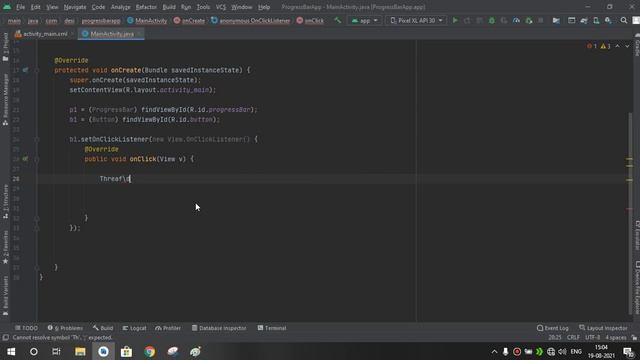The image size is (640, 360).
Task: Open the Build menu
Action: 169,7
